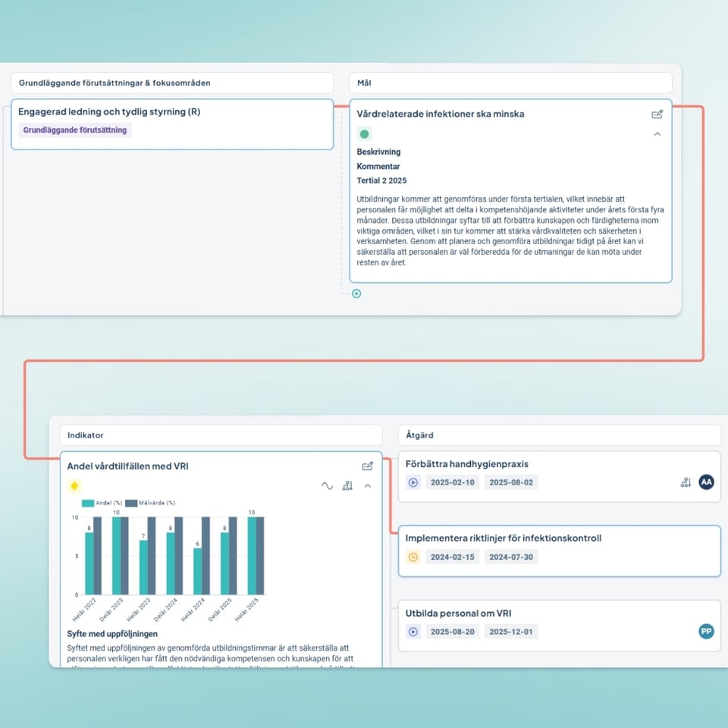Edit the Vårdrelaterade infektioner ska minska goal
The height and width of the screenshot is (728, 728).
(x=657, y=115)
